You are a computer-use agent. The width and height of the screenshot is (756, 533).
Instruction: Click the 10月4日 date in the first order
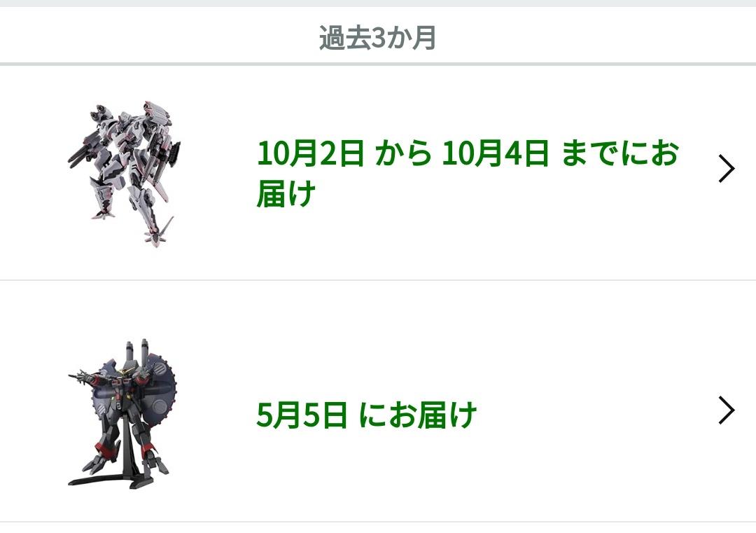pos(495,153)
